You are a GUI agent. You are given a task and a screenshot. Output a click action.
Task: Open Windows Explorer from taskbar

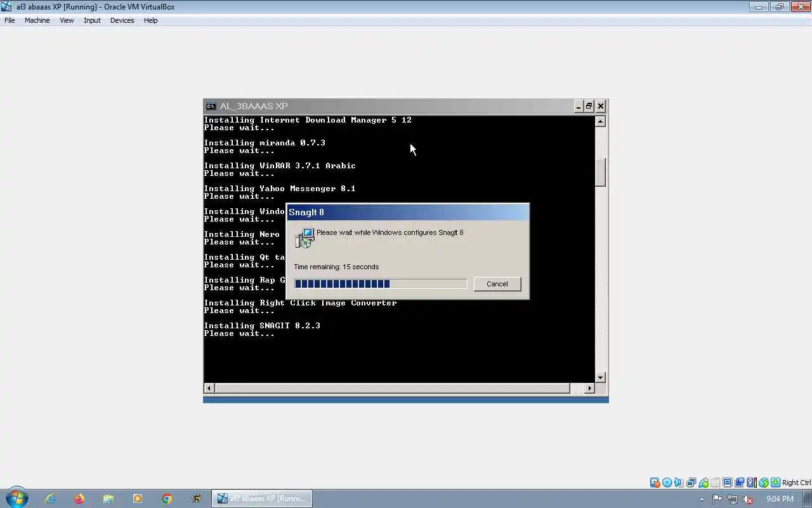click(x=108, y=498)
